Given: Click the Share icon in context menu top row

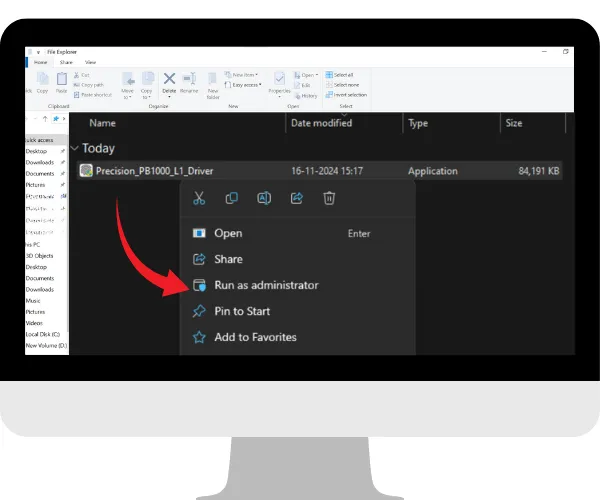Looking at the screenshot, I should click(297, 198).
